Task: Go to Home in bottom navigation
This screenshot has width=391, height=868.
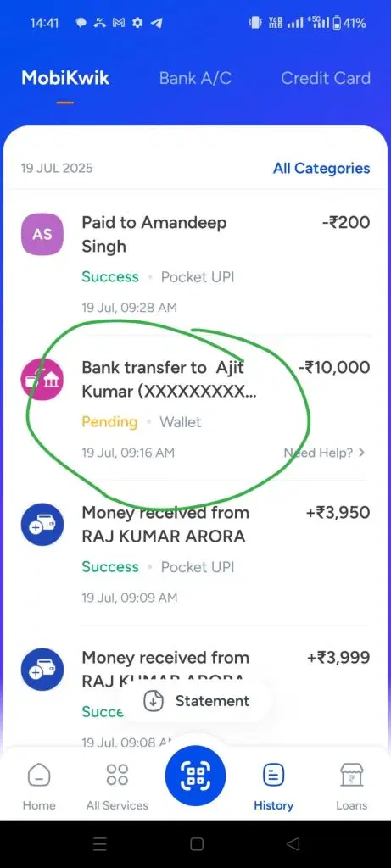Action: click(x=39, y=787)
